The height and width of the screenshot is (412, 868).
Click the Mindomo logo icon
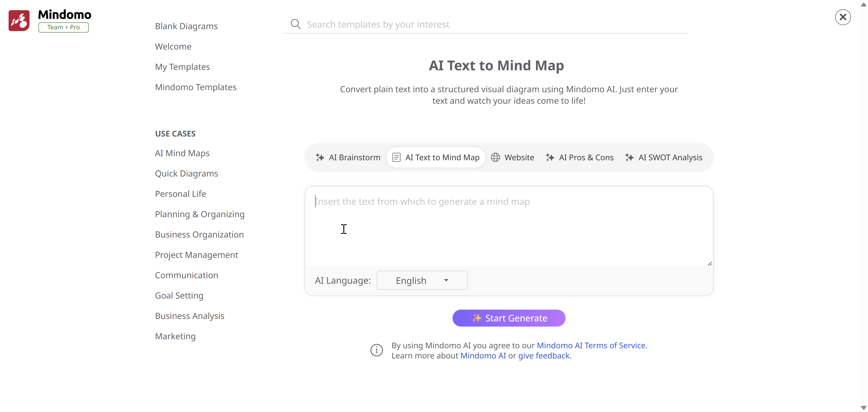pyautogui.click(x=19, y=21)
